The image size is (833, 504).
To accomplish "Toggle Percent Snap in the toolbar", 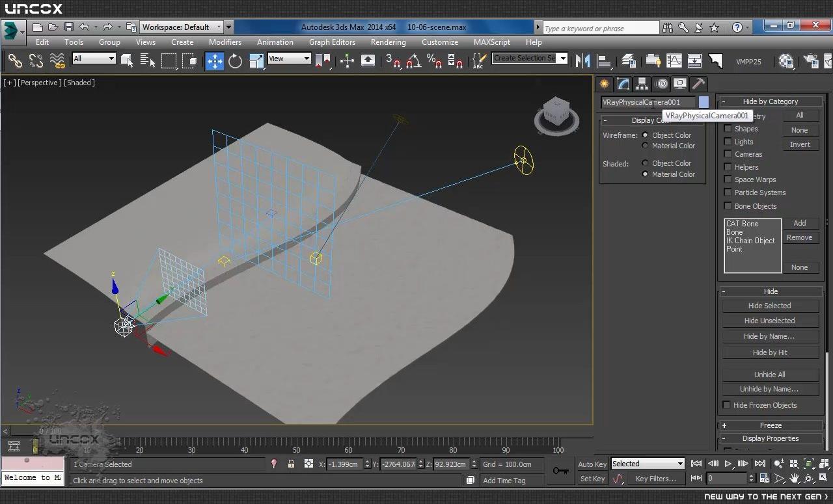I will [x=434, y=61].
